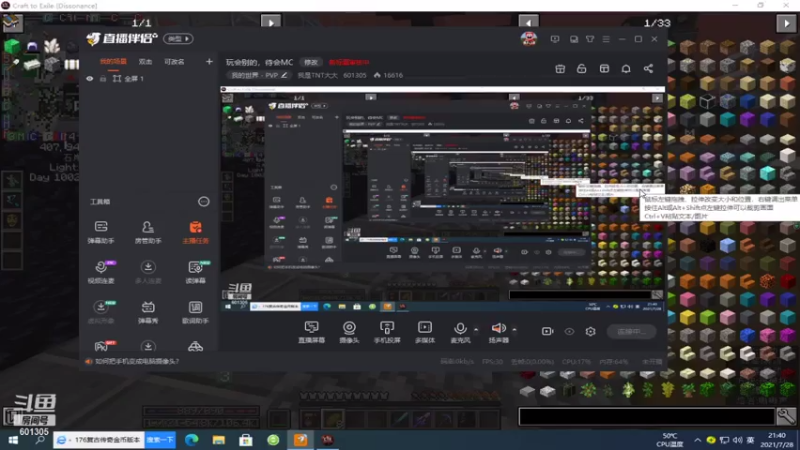Expand the toolbox more options circle

point(204,202)
